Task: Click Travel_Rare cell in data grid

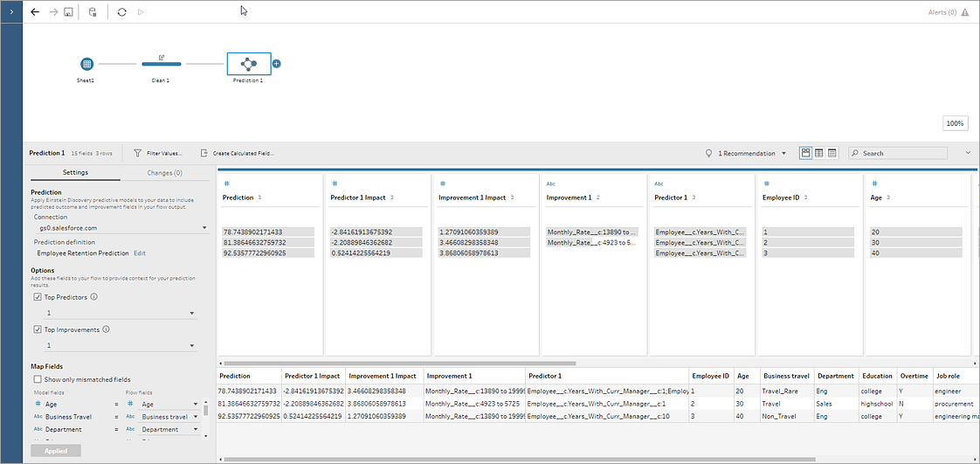Action: point(788,391)
